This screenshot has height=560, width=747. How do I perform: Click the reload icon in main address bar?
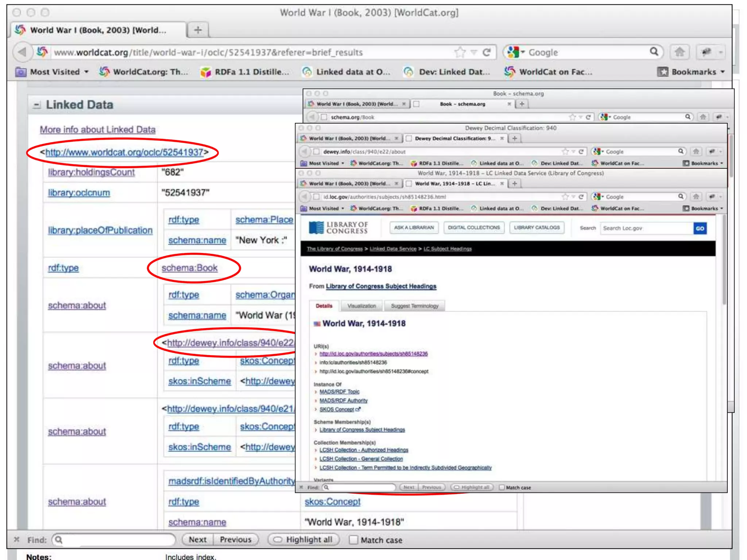click(486, 52)
